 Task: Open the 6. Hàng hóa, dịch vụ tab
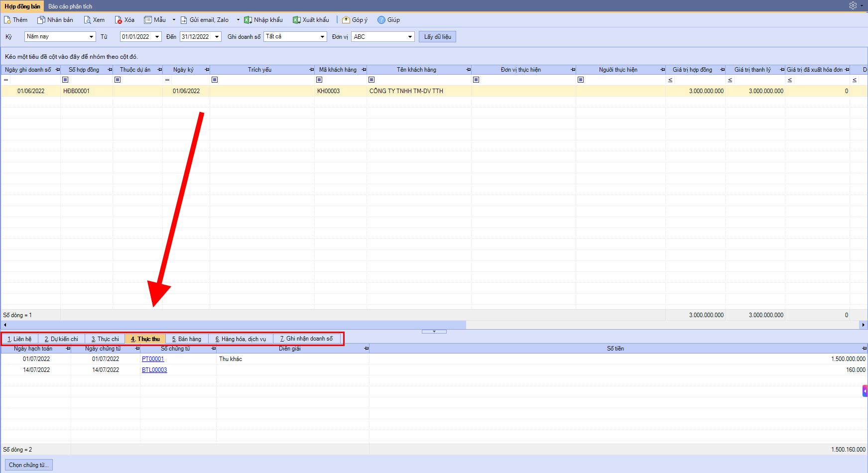pos(241,339)
